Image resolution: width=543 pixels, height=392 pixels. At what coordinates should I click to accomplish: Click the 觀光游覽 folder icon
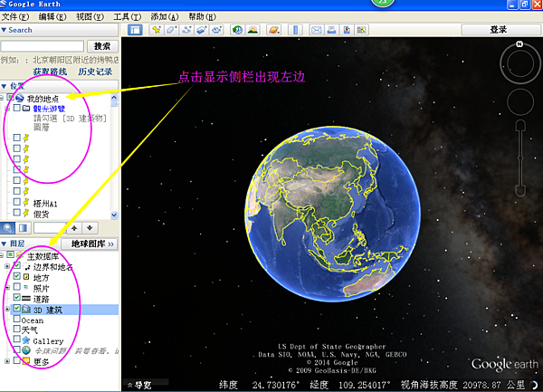coord(26,108)
